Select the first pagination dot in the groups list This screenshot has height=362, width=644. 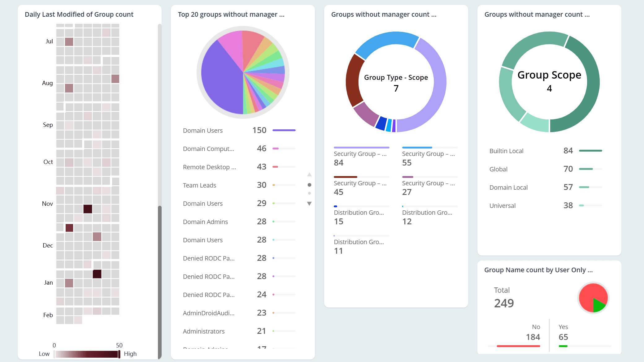tap(309, 185)
